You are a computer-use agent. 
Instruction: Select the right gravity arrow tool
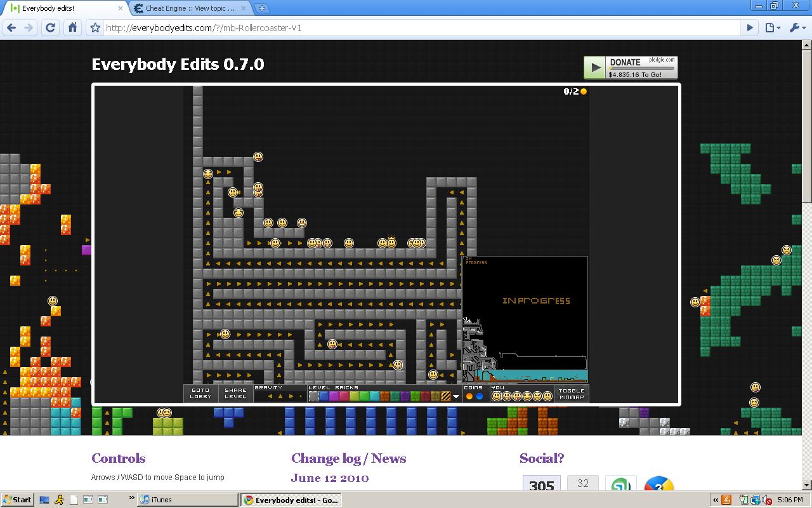click(x=291, y=396)
